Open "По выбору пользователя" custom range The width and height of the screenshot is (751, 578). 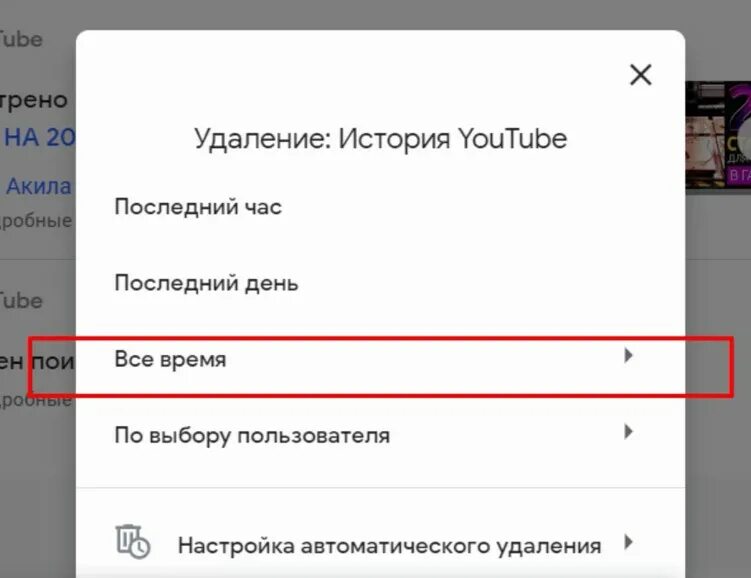pos(380,435)
